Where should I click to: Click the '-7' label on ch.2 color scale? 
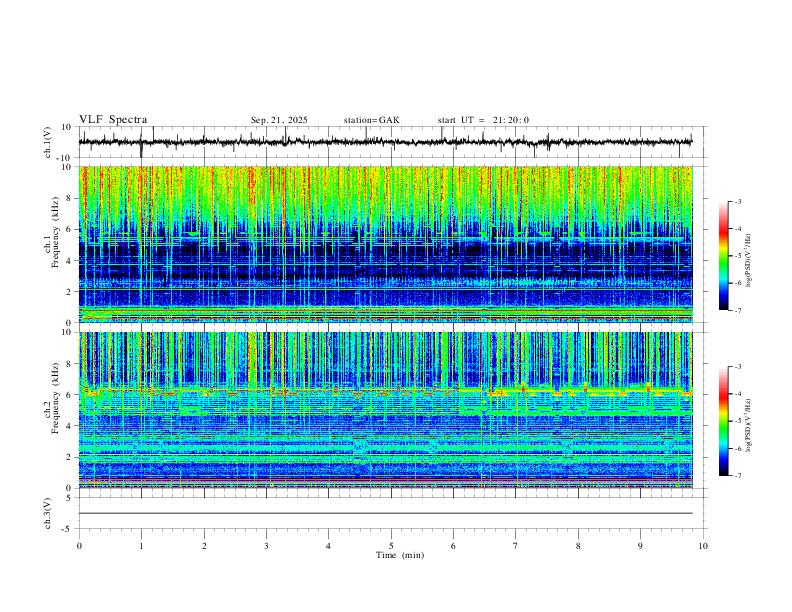[x=737, y=476]
